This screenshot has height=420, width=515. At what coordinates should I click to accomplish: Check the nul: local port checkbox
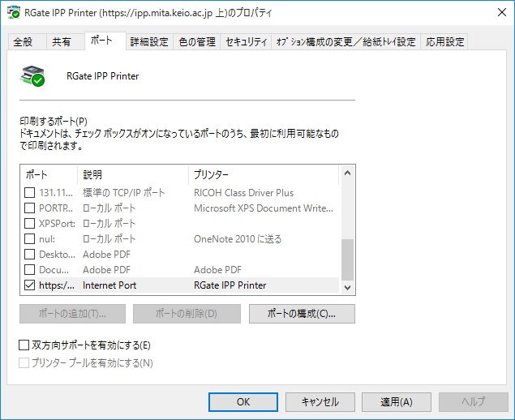point(30,239)
